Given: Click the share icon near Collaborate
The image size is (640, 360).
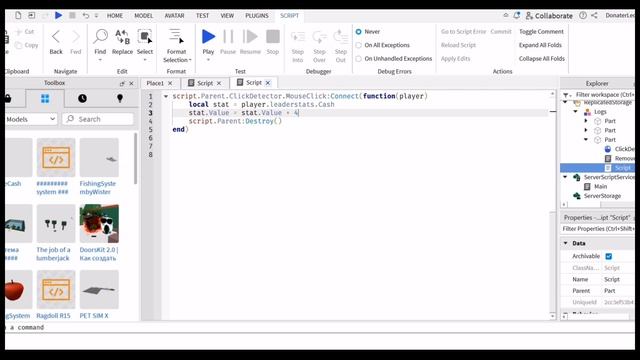Looking at the screenshot, I should (x=594, y=16).
